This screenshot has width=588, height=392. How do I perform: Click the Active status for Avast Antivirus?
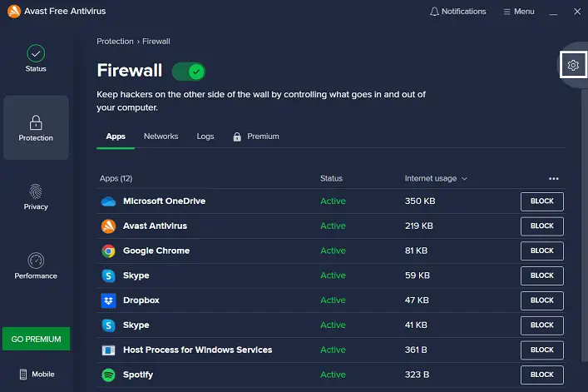(333, 226)
